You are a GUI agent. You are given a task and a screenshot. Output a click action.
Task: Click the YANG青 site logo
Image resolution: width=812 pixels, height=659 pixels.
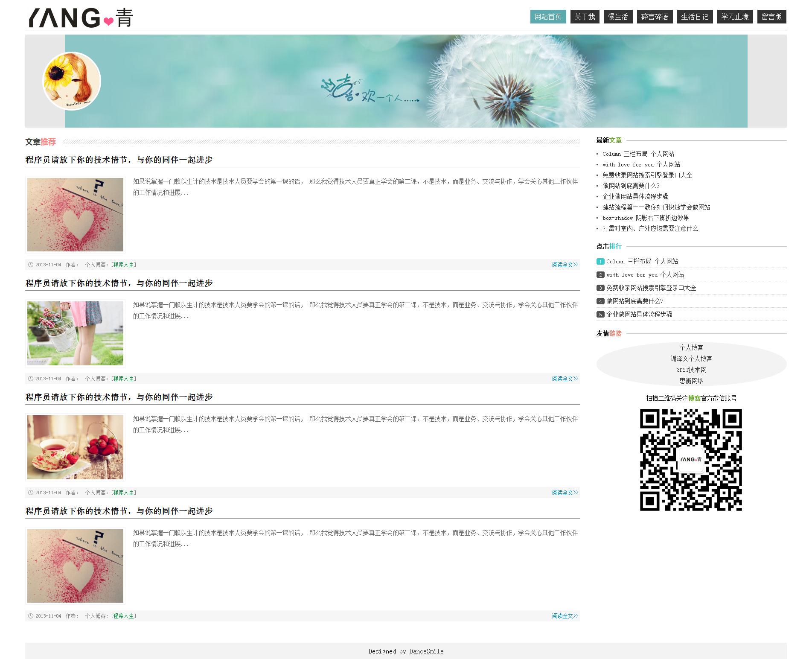81,18
